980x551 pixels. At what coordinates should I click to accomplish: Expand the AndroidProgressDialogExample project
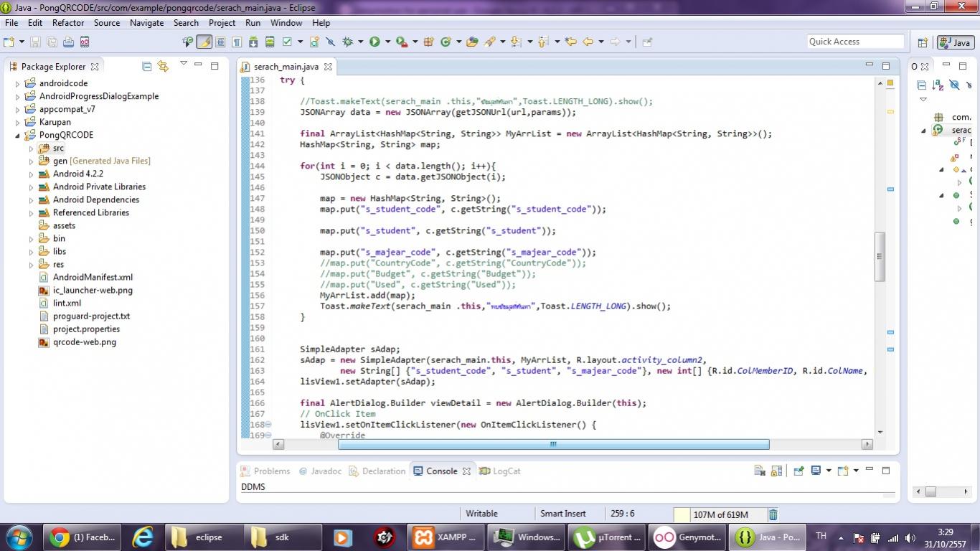(x=18, y=96)
